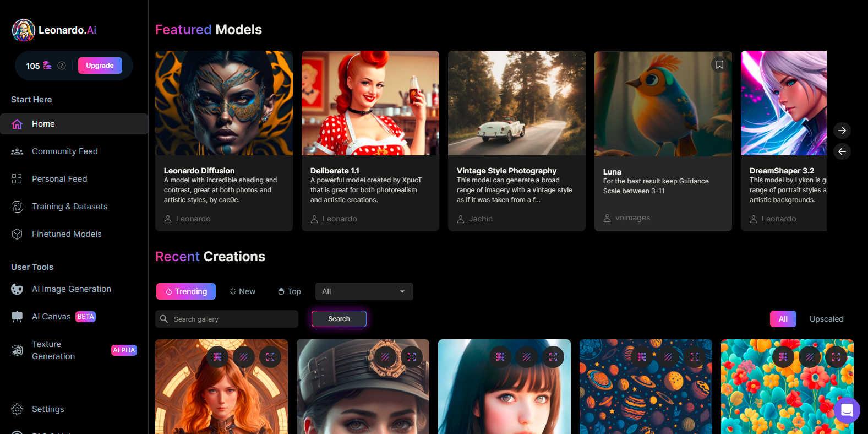The image size is (868, 434).
Task: Switch the gallery filter to Upscaled
Action: tap(826, 319)
